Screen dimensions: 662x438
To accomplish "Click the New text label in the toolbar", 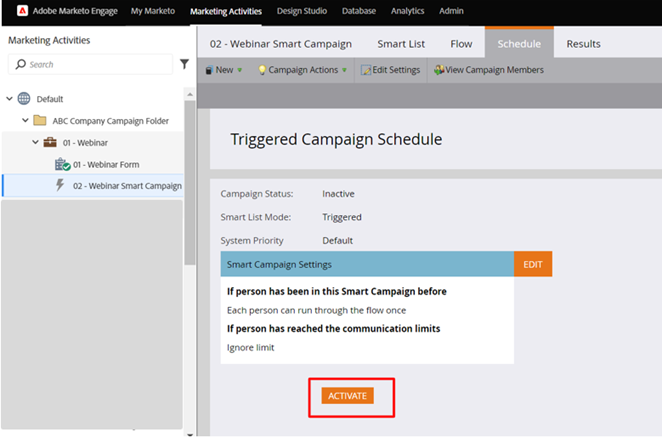I will pyautogui.click(x=224, y=70).
